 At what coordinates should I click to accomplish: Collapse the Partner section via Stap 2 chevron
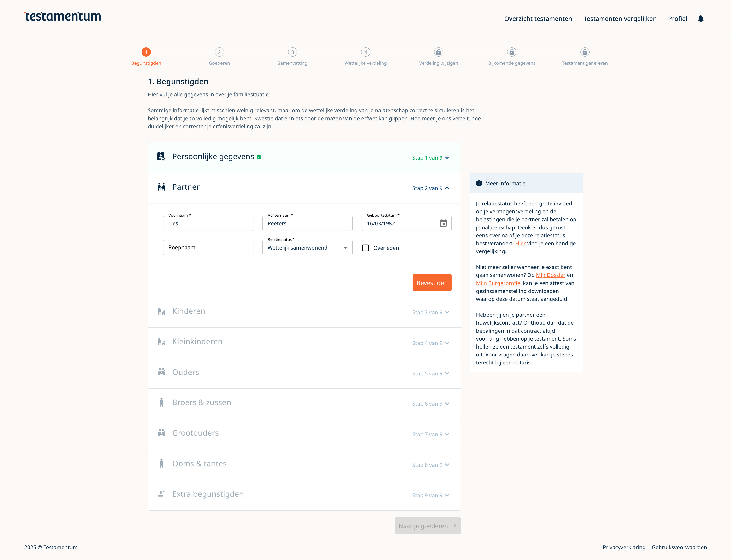(x=447, y=188)
